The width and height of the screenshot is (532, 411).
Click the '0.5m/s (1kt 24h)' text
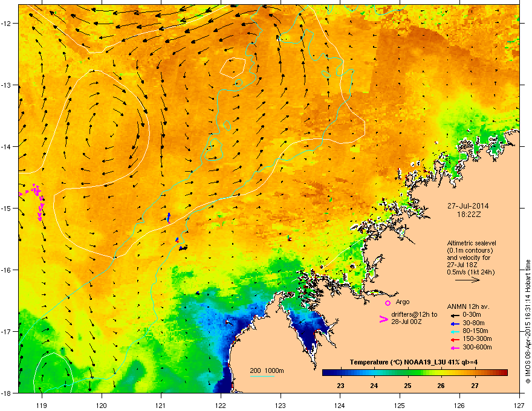(x=470, y=272)
